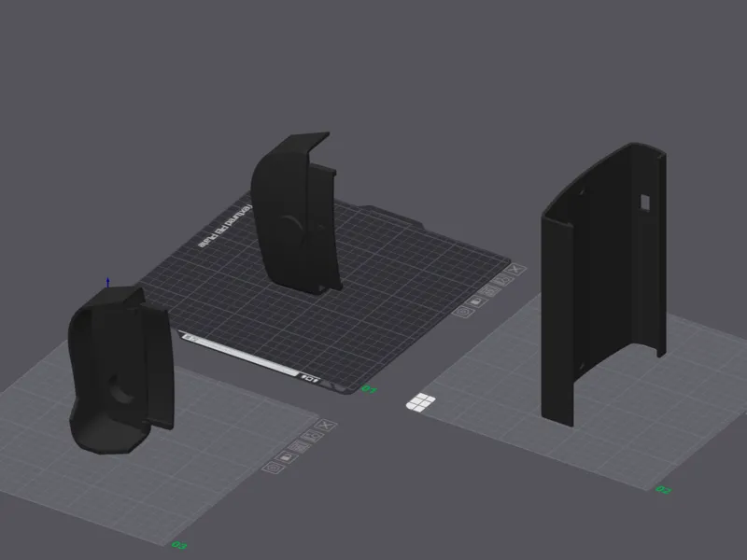Auto-orient objects on plate 01
747x560 pixels.
503,280
